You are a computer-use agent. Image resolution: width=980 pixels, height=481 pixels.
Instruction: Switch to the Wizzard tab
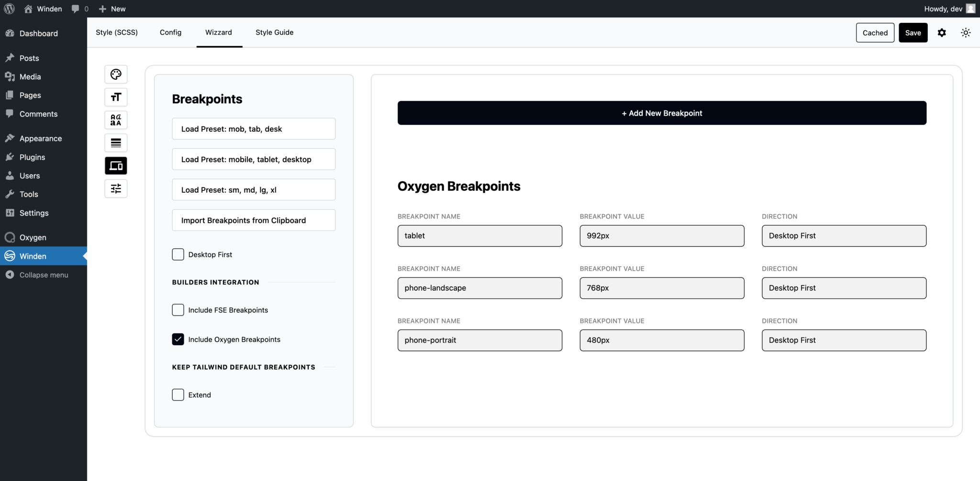(219, 33)
